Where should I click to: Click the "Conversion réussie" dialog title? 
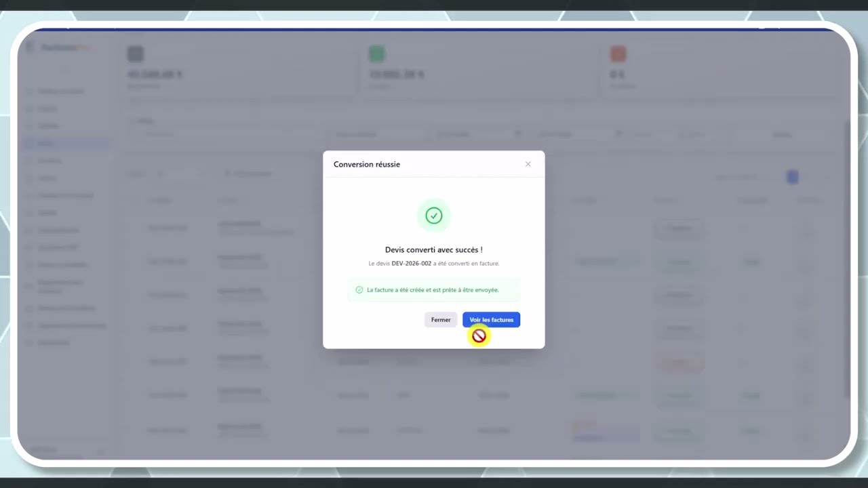[x=367, y=164]
